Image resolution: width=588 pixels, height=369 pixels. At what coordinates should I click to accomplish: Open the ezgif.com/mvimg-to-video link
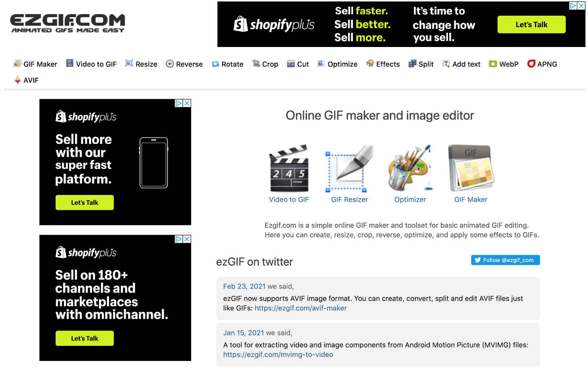pyautogui.click(x=278, y=355)
